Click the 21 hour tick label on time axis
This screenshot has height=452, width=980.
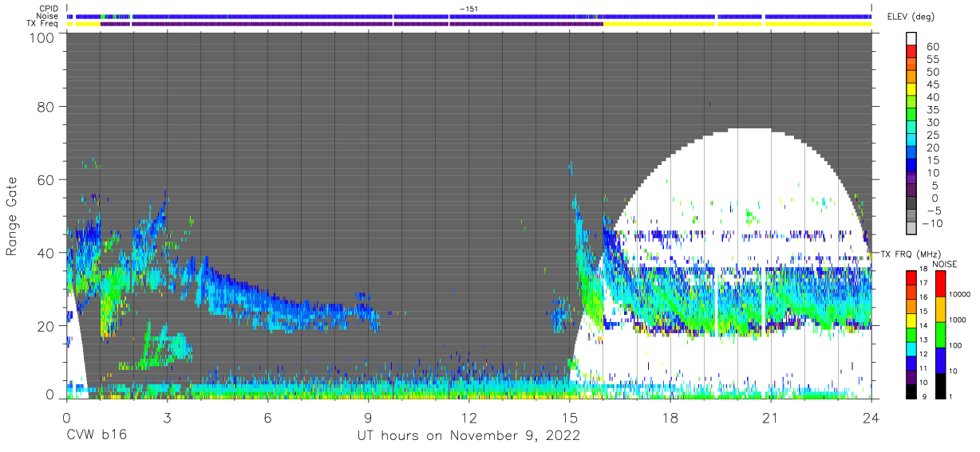(771, 418)
